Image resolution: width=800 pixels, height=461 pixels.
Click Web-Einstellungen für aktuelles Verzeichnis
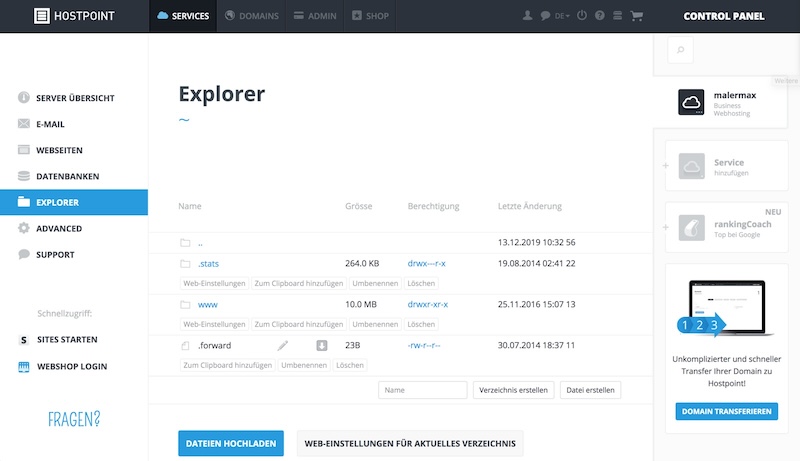point(410,444)
